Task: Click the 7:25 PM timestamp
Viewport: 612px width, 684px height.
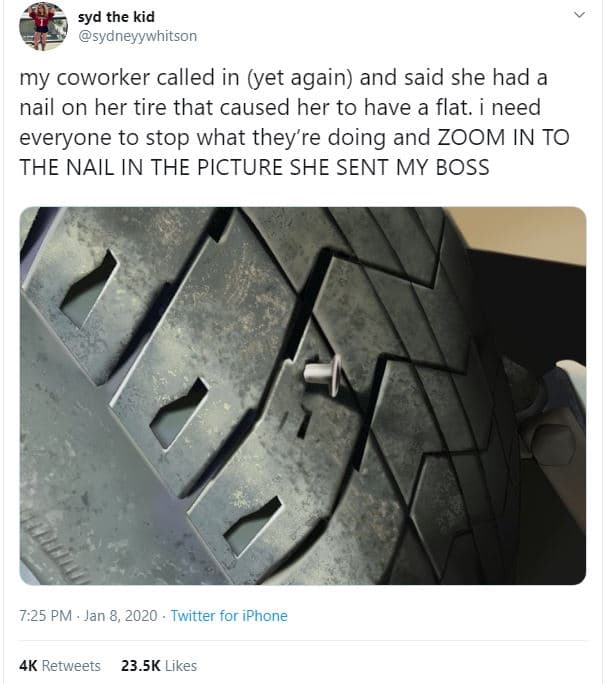Action: pos(45,616)
